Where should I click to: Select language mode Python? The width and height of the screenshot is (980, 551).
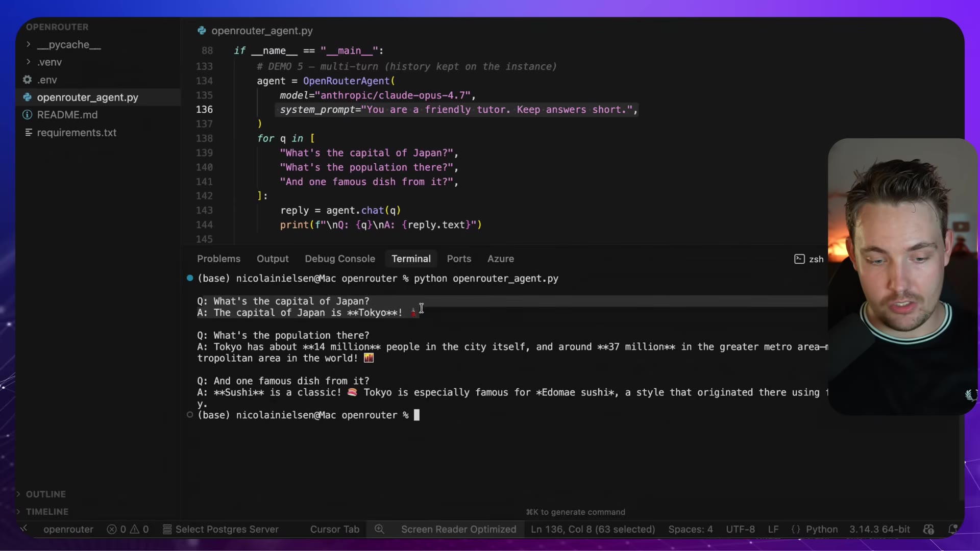pyautogui.click(x=821, y=529)
